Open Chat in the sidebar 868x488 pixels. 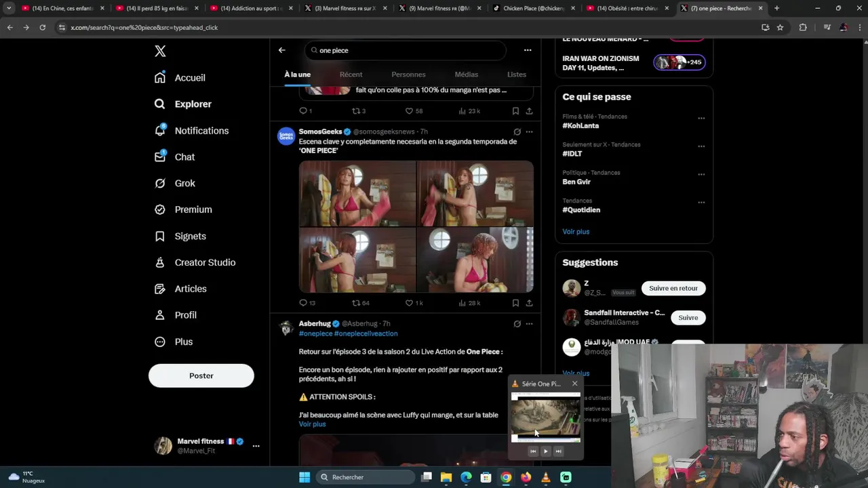pyautogui.click(x=174, y=157)
